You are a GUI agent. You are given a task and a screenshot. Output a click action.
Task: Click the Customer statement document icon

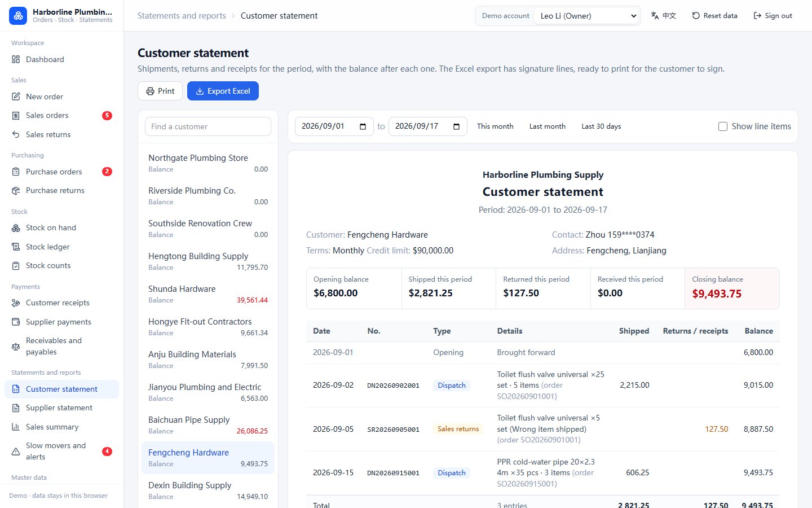[16, 389]
